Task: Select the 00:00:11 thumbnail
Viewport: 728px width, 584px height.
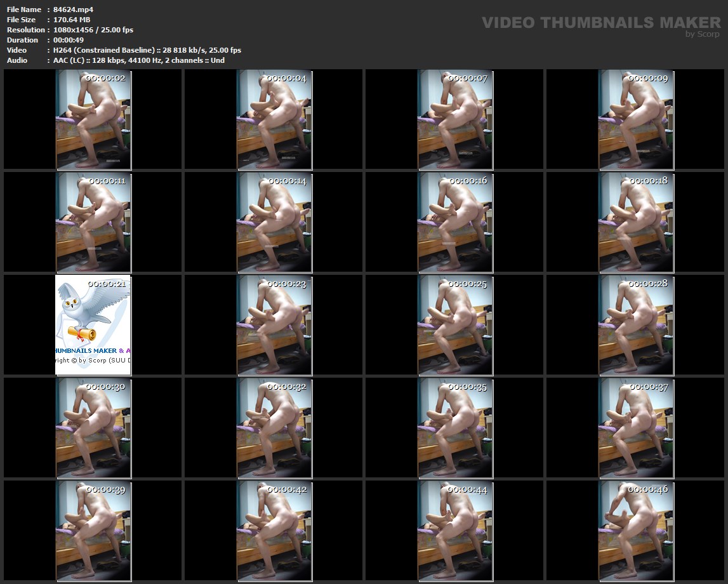Action: click(93, 222)
